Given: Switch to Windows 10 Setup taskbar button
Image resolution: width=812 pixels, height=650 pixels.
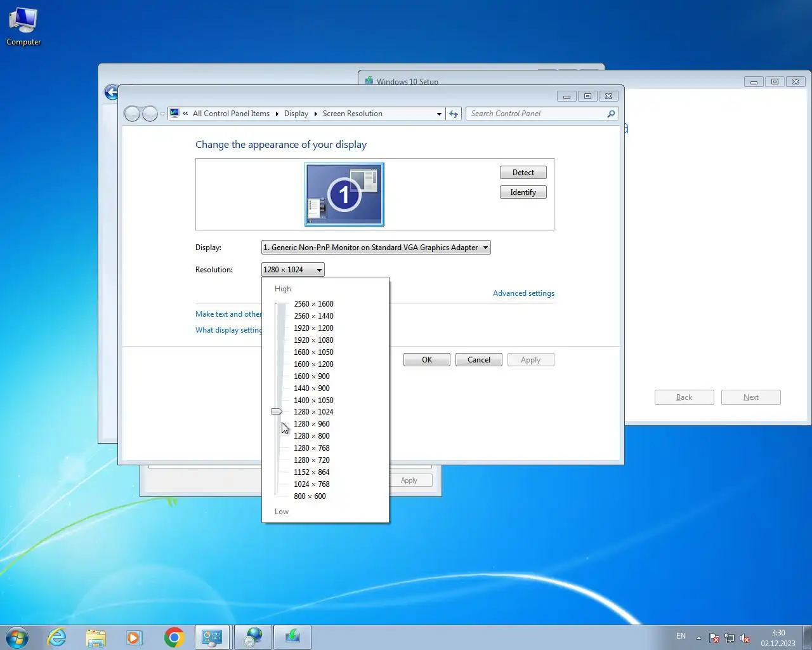Looking at the screenshot, I should (x=292, y=637).
